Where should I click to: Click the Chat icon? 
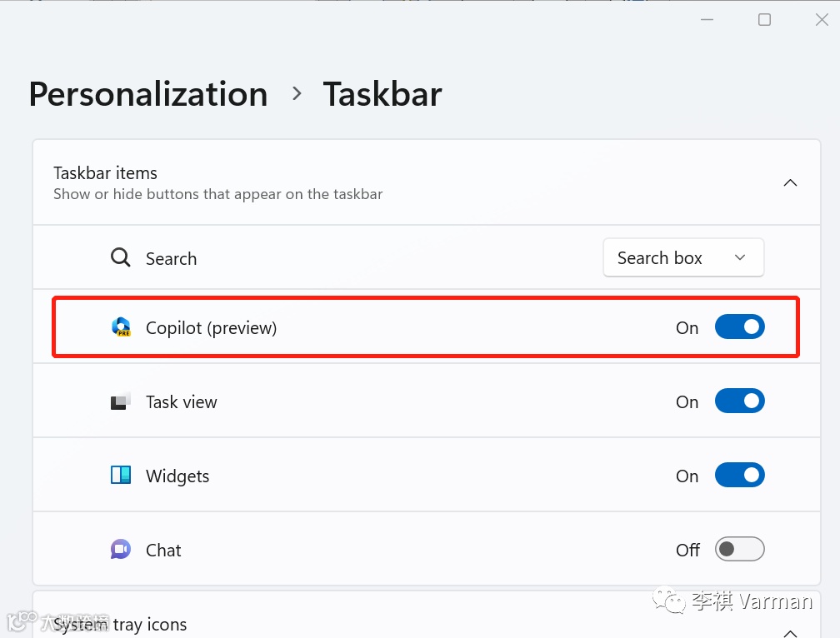click(122, 550)
